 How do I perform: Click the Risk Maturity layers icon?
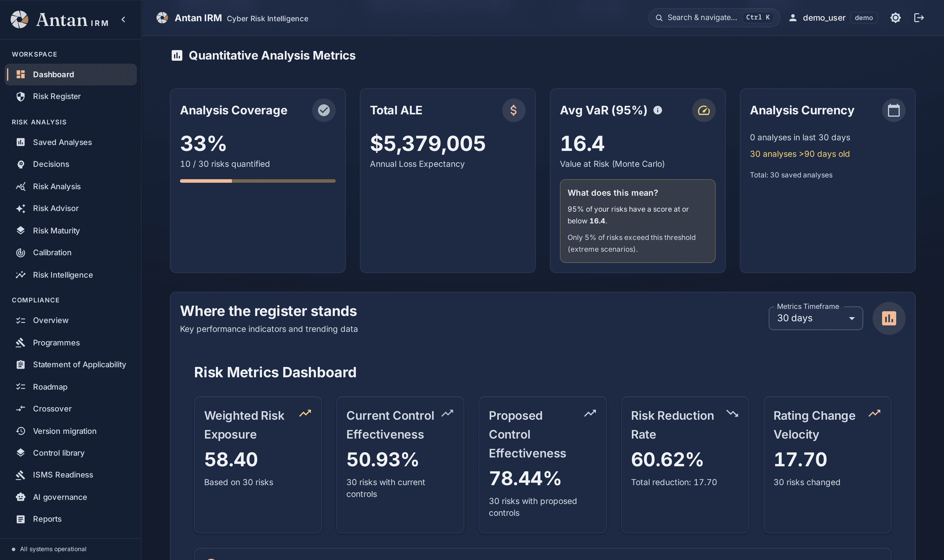point(21,230)
